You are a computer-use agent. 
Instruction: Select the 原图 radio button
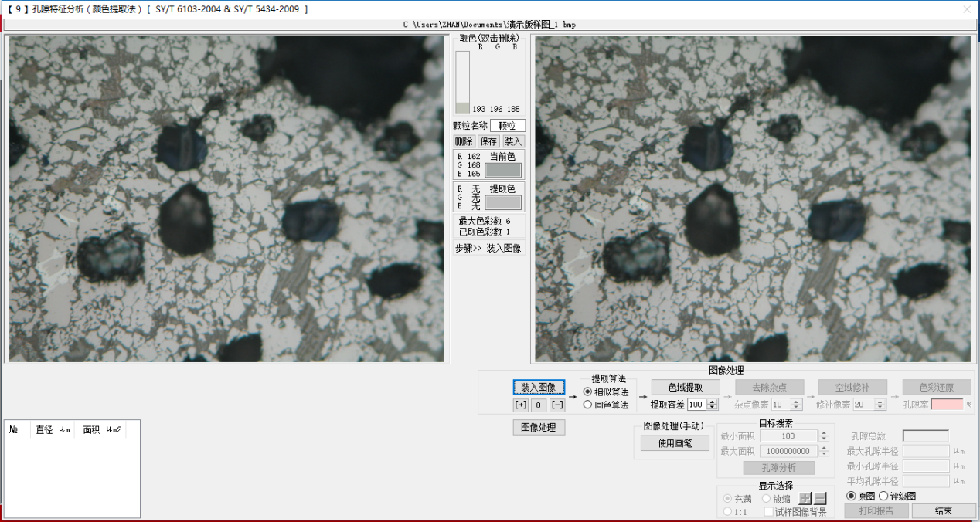(852, 496)
